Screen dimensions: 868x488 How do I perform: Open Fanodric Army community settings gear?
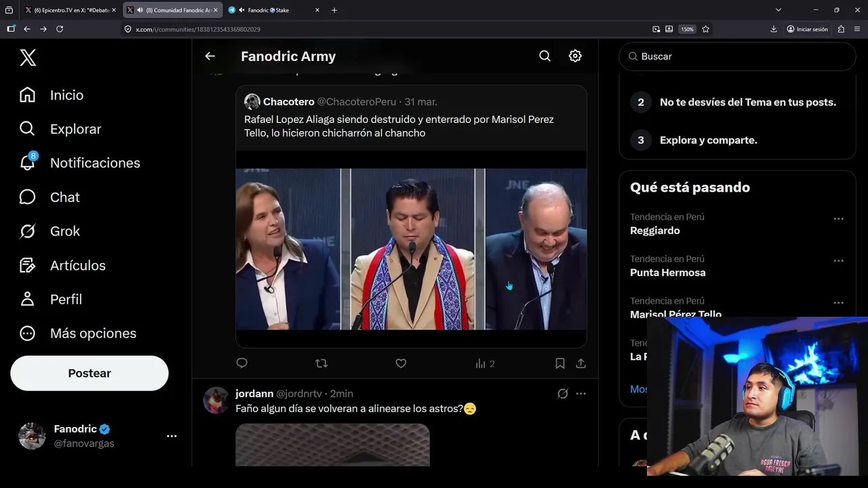pos(575,56)
